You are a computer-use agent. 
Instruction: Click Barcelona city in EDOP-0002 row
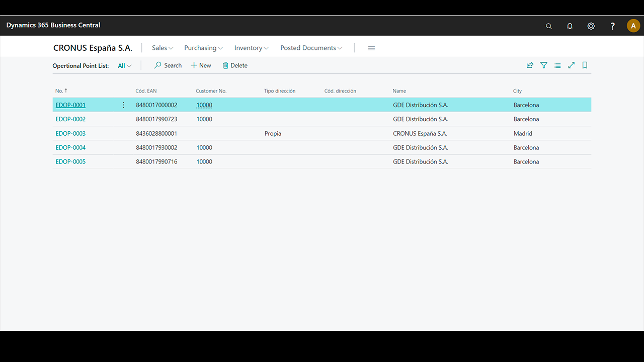(x=526, y=119)
